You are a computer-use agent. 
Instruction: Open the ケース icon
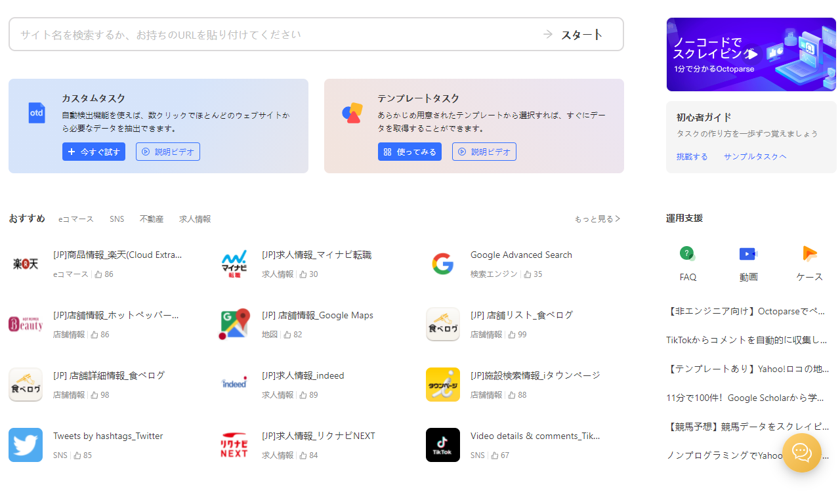click(x=809, y=253)
